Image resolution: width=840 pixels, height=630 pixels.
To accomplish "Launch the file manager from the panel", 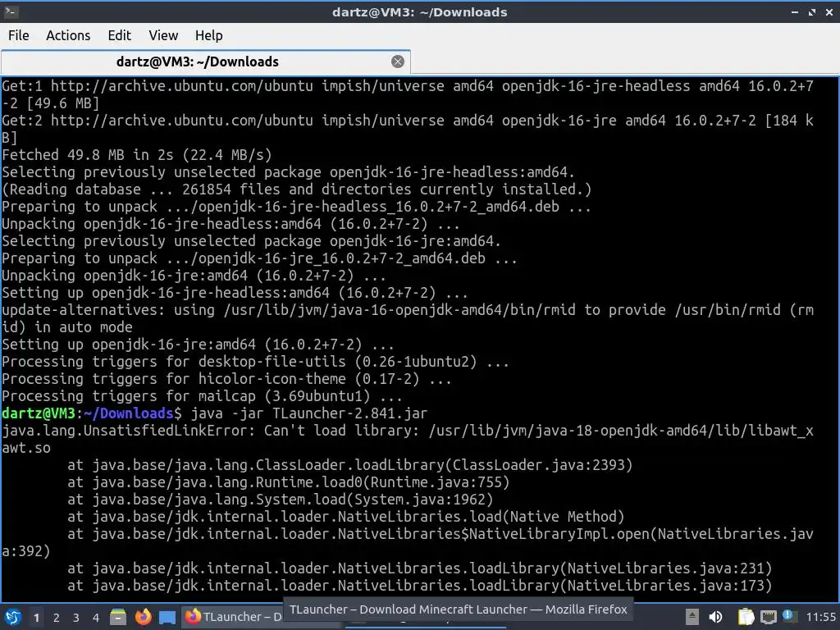I will 118,617.
